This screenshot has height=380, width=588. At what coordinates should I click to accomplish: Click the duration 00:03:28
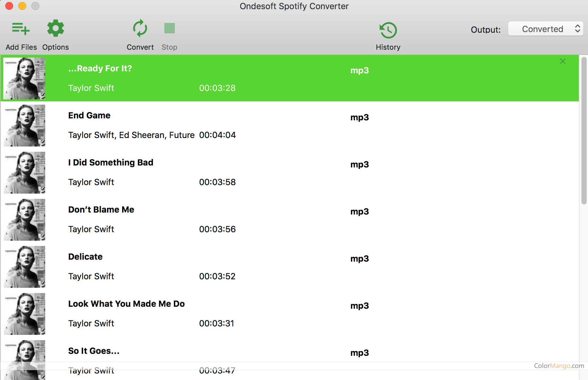[x=217, y=88]
